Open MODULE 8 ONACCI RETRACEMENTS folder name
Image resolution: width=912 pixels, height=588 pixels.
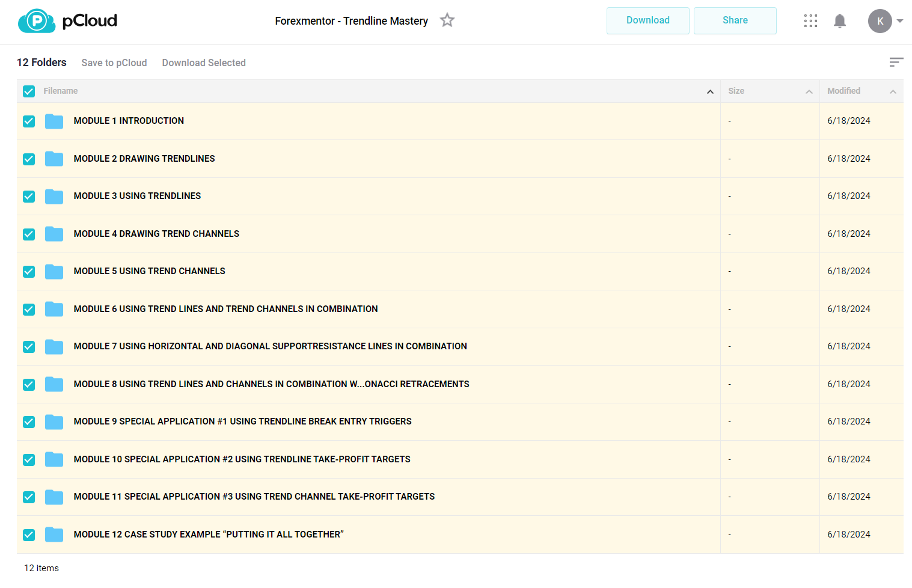click(271, 384)
